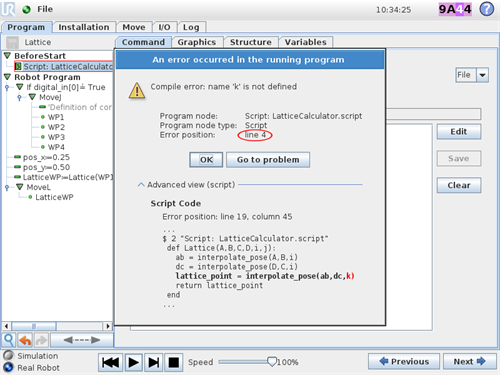Click the Edit button
Image resolution: width=500 pixels, height=375 pixels.
tap(459, 132)
